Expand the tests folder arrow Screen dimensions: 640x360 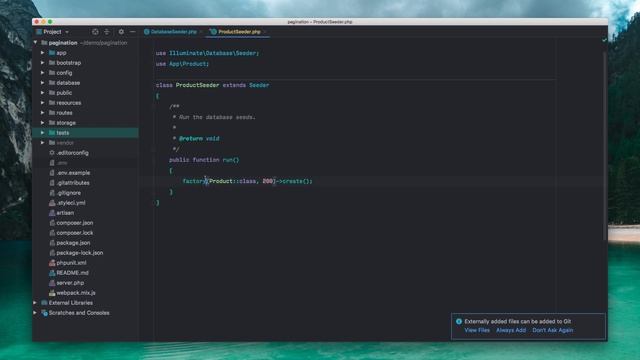(x=42, y=133)
